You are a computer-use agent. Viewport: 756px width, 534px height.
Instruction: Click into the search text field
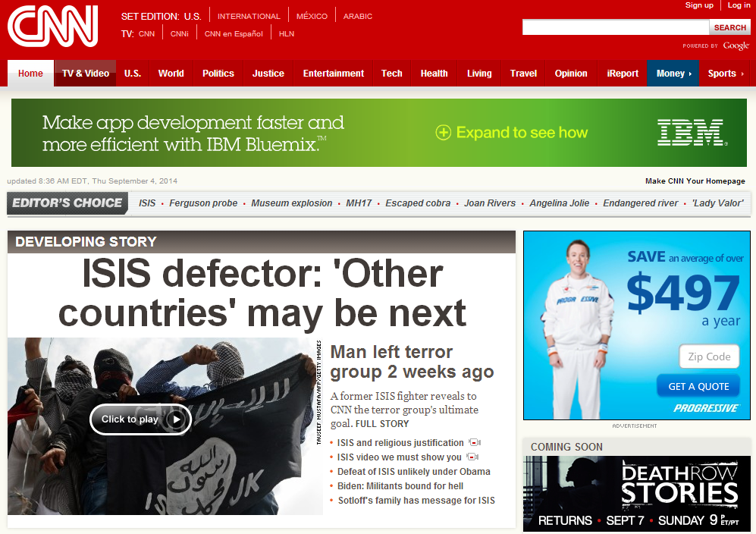[x=616, y=27]
